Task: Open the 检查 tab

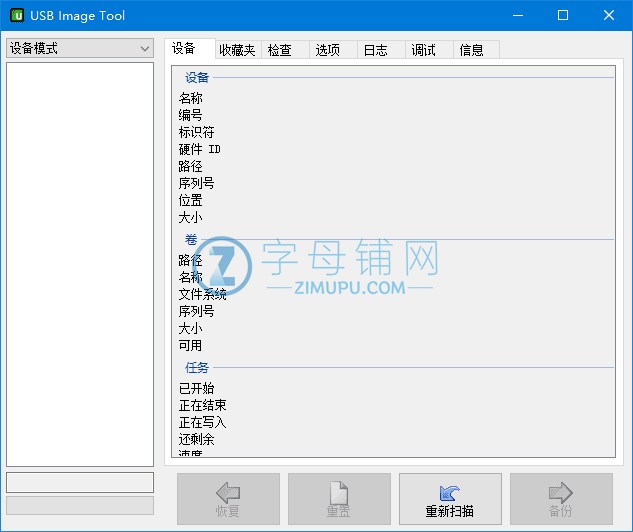Action: coord(285,50)
